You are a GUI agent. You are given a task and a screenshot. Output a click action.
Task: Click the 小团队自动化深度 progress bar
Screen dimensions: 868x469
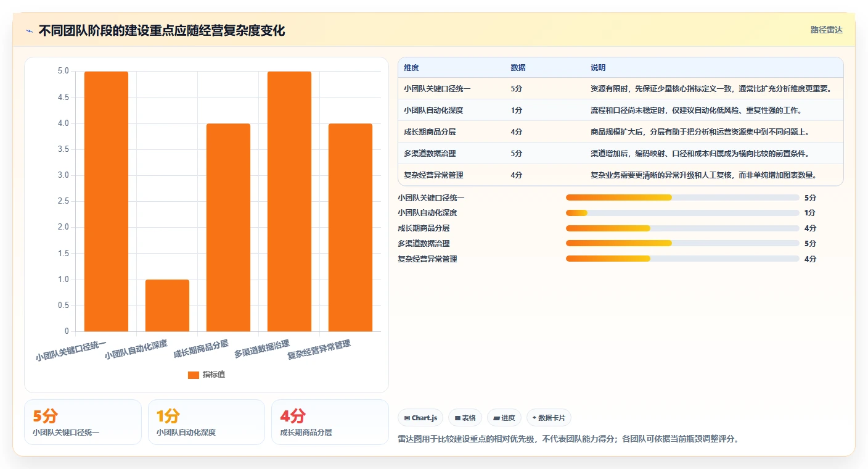coord(682,213)
